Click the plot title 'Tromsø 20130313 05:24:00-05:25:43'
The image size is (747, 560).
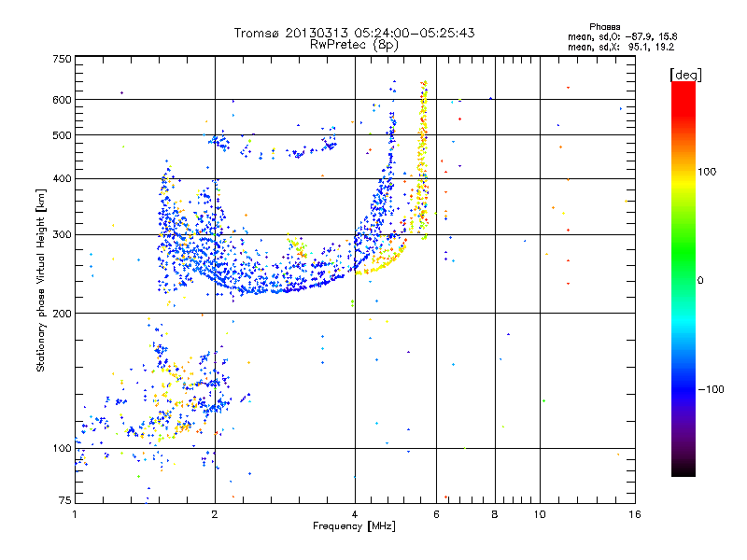pyautogui.click(x=354, y=33)
